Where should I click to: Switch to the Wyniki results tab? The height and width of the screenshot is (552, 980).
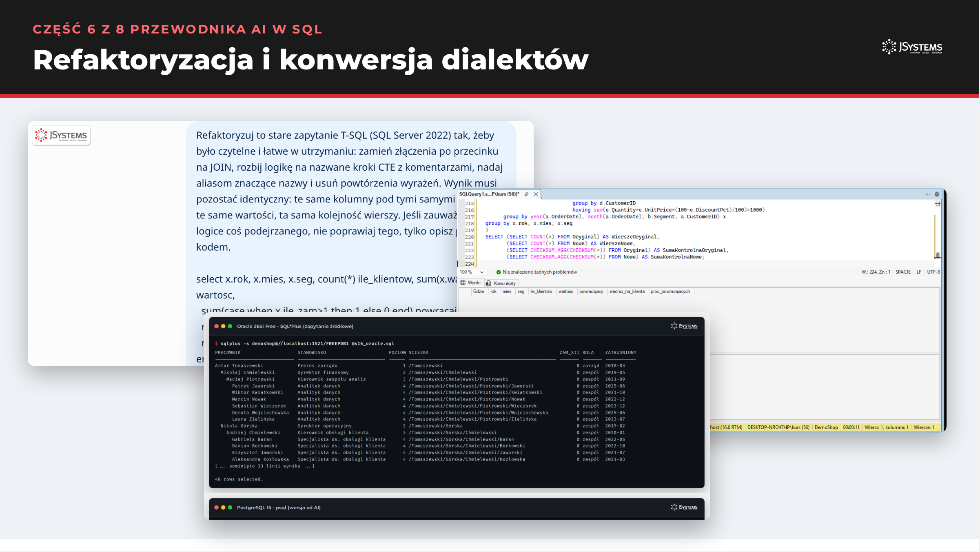coord(471,283)
